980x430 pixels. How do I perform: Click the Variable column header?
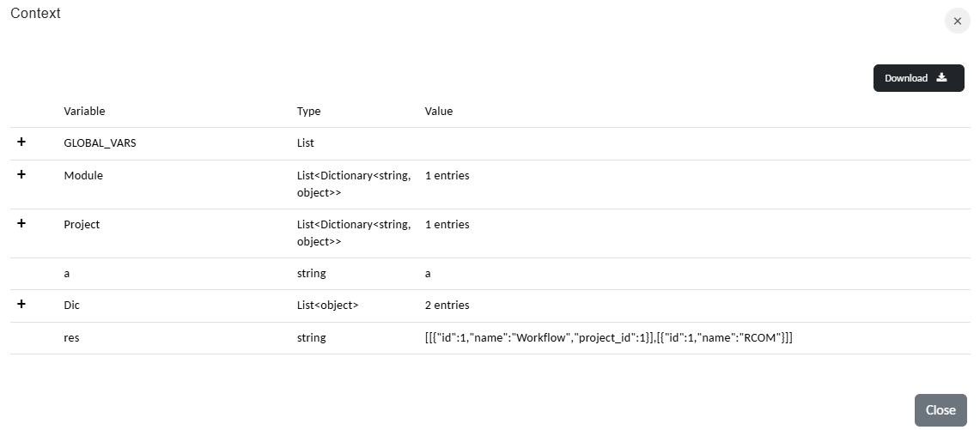[x=84, y=112]
